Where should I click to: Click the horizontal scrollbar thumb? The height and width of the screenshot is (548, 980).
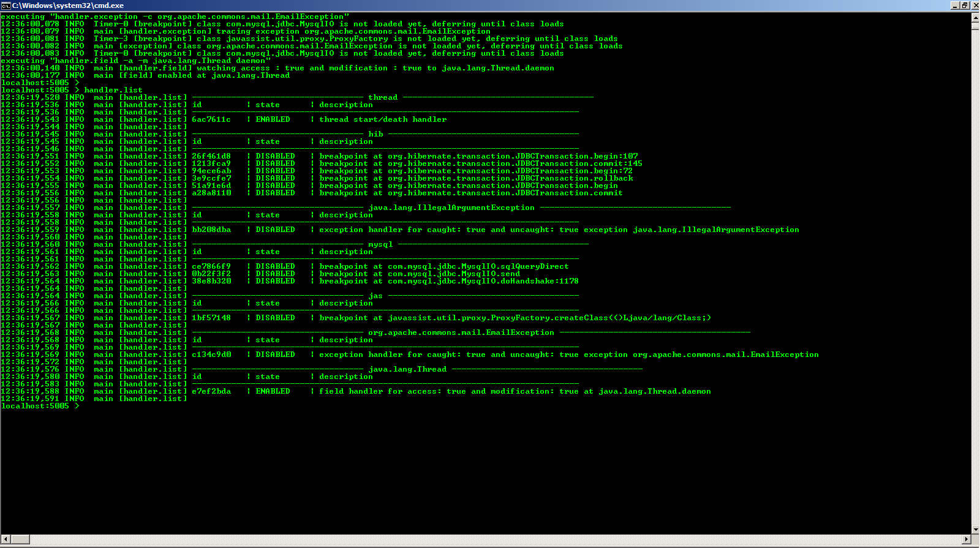click(20, 539)
